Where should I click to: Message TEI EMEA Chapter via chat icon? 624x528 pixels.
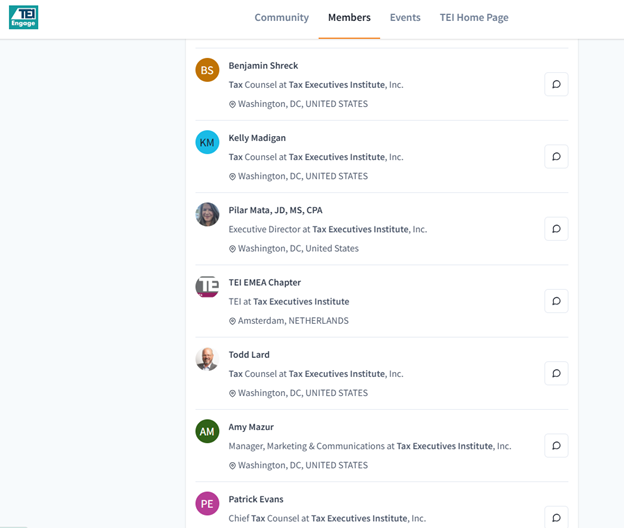(556, 301)
